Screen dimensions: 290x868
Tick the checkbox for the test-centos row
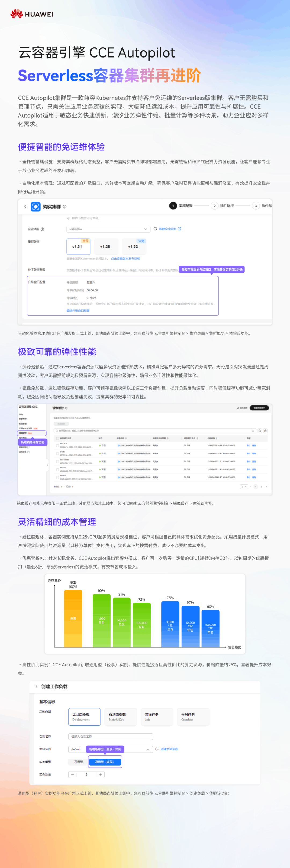tap(57, 461)
